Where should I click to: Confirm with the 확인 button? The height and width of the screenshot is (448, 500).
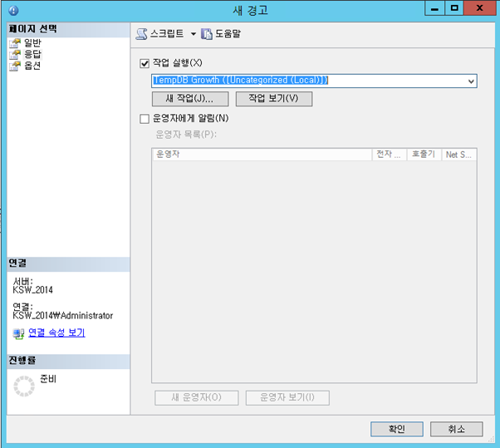click(x=396, y=429)
